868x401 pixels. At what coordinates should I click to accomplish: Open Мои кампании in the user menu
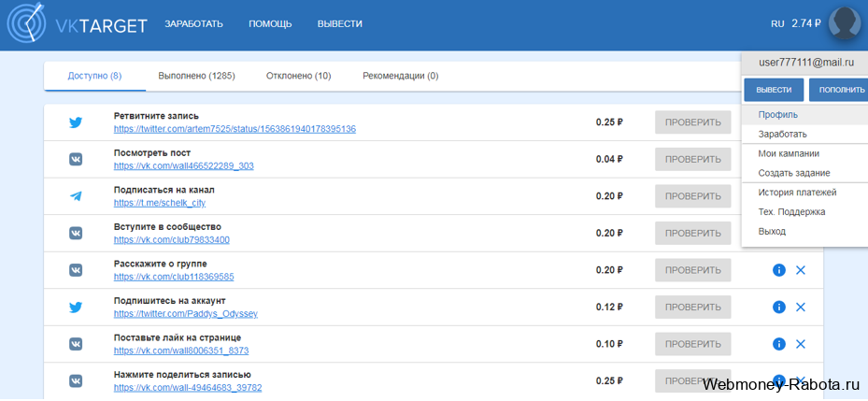coord(804,153)
